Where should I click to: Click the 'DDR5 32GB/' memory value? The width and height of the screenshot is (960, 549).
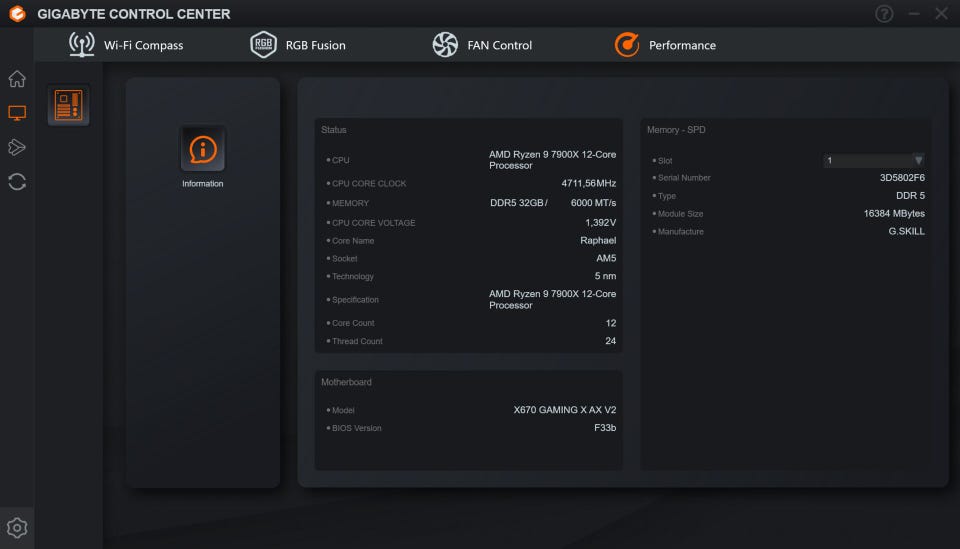pyautogui.click(x=519, y=203)
